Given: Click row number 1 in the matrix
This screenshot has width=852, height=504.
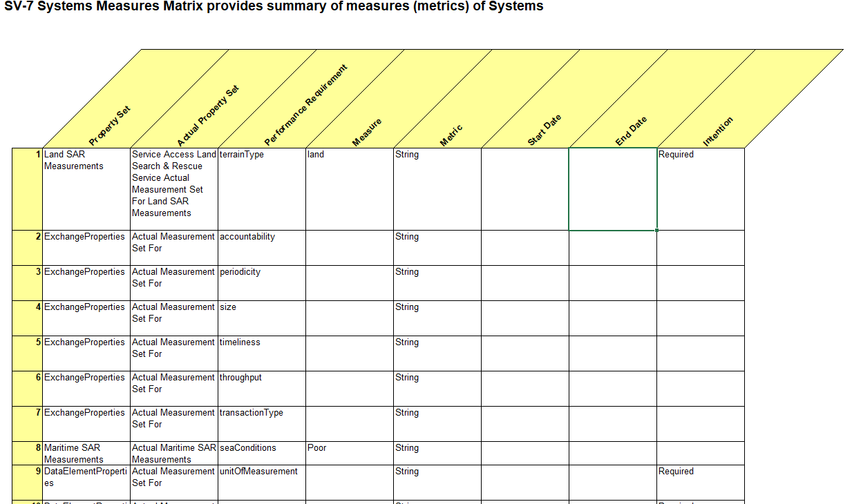Looking at the screenshot, I should [x=28, y=189].
